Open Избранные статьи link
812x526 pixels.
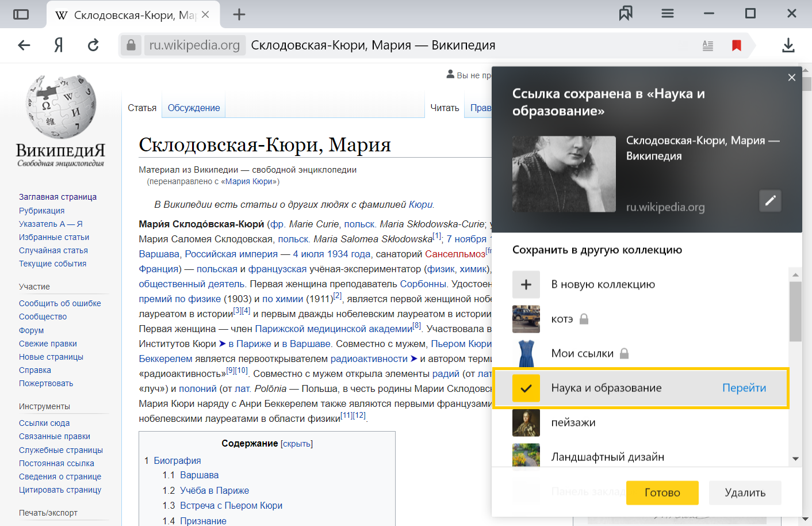[54, 237]
